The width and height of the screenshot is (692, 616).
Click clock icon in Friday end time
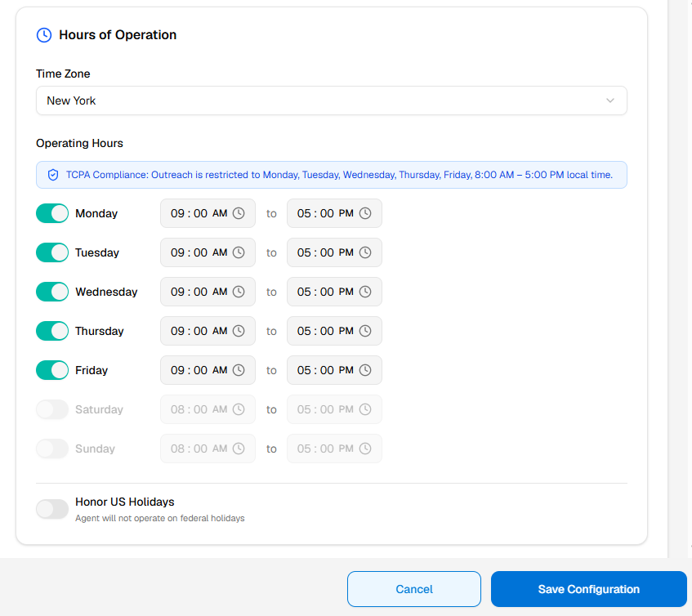(x=365, y=370)
